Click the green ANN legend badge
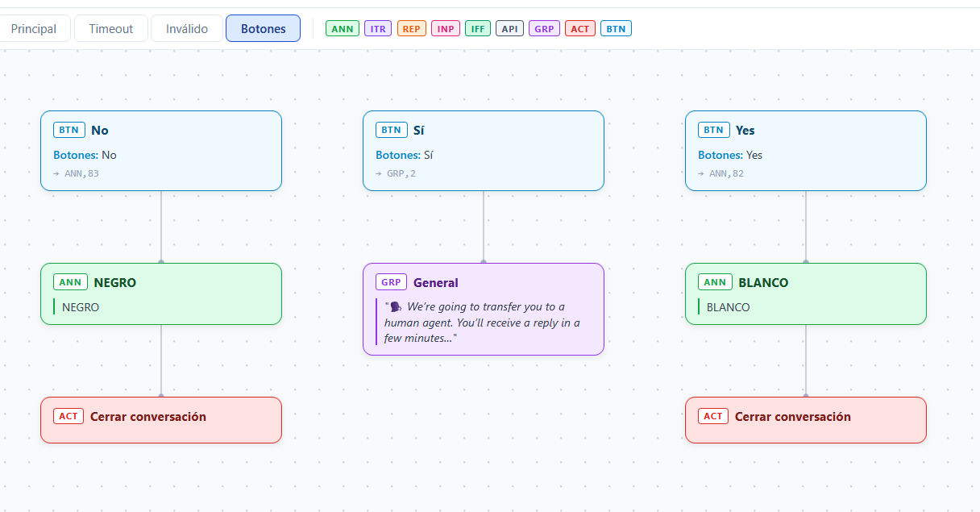Image resolution: width=980 pixels, height=512 pixels. (343, 29)
